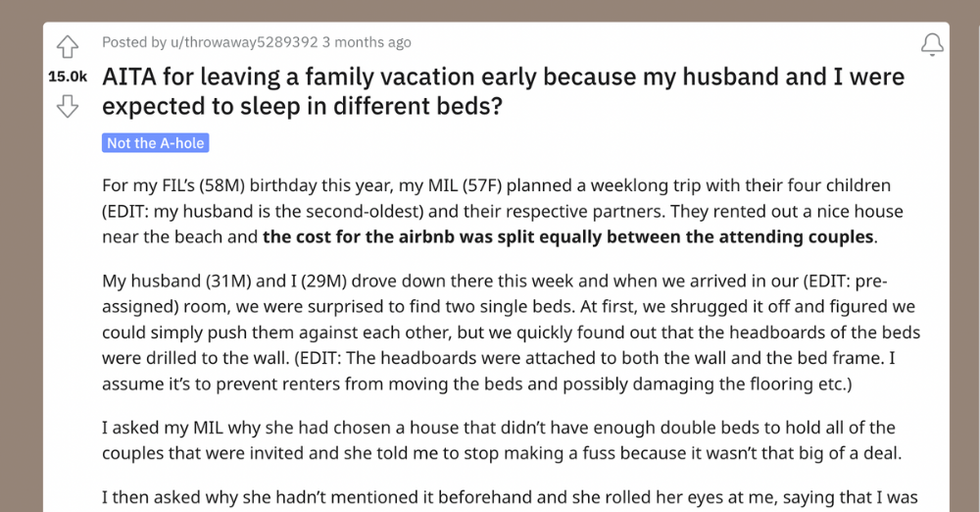
Task: Click the line I then asked why she hadn't
Action: point(510,497)
